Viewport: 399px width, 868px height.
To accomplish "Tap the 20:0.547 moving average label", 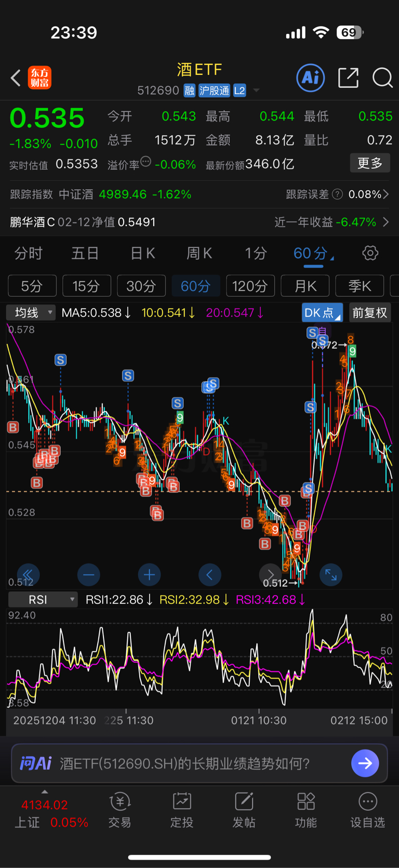I will click(235, 312).
